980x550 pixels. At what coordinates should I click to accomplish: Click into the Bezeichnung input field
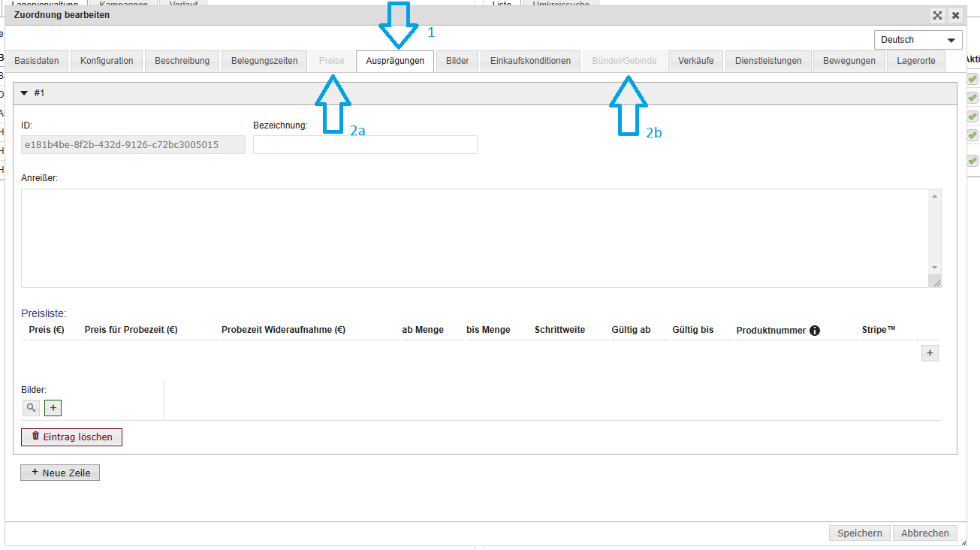tap(365, 144)
